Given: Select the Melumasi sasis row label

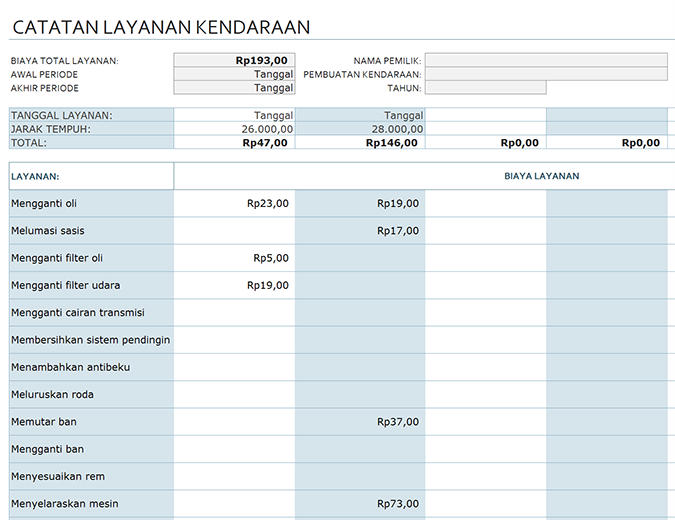Looking at the screenshot, I should pyautogui.click(x=91, y=231).
